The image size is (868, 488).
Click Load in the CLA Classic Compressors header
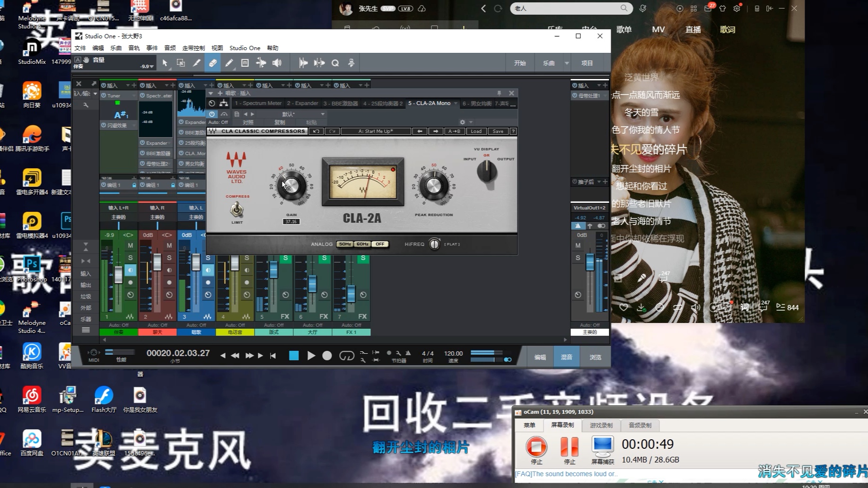pos(476,131)
